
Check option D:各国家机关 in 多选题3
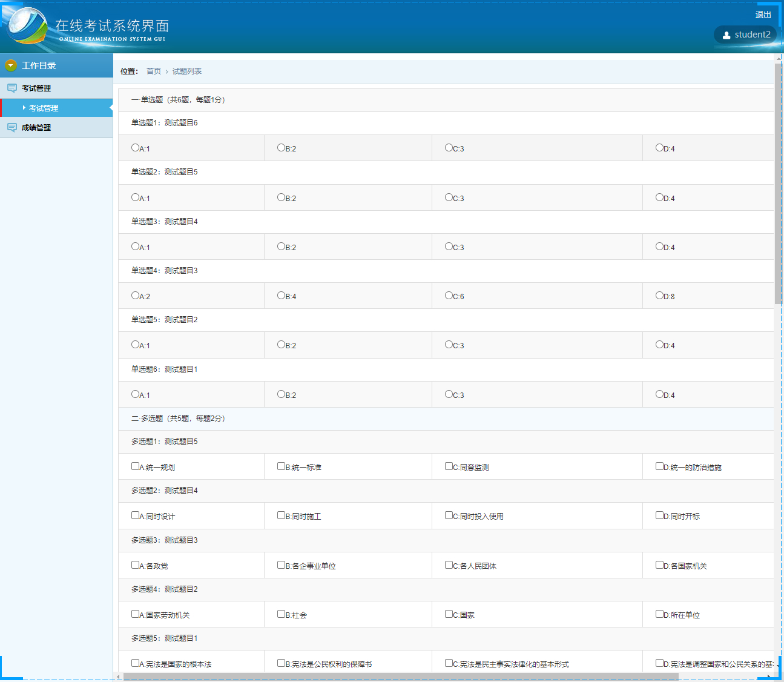click(x=659, y=564)
